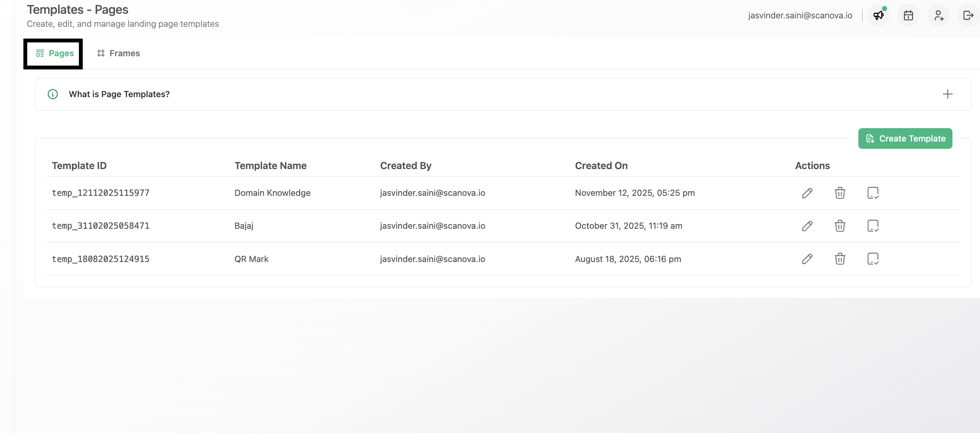
Task: Click creator email in Bajaj row
Action: pyautogui.click(x=433, y=226)
